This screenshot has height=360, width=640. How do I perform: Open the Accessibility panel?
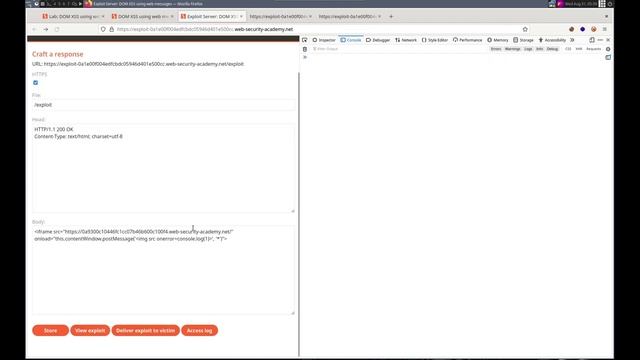click(552, 40)
